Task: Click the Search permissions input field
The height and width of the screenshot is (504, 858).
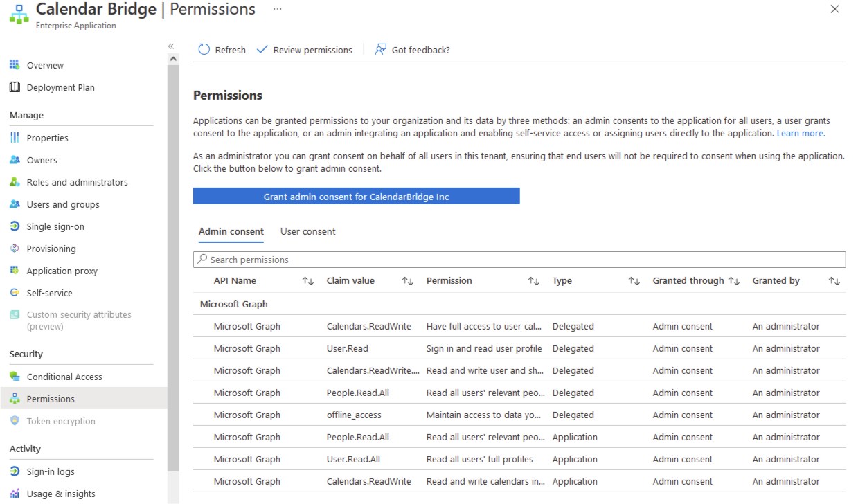Action: (x=519, y=260)
